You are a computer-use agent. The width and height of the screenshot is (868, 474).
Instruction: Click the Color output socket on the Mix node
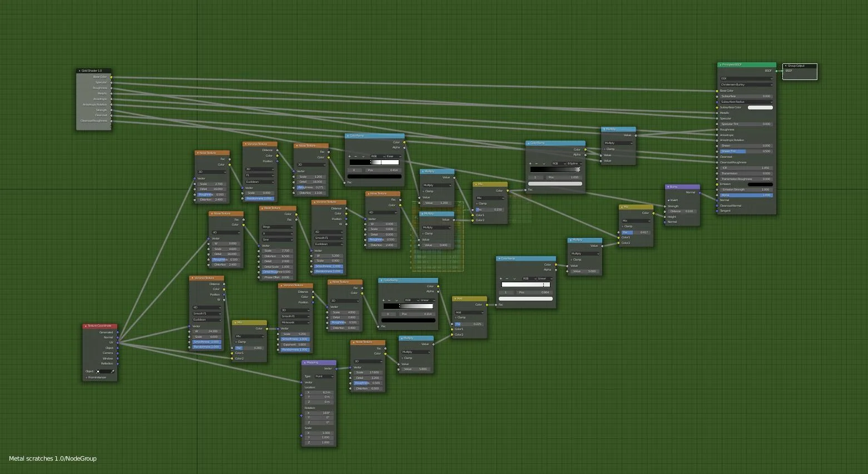(653, 213)
